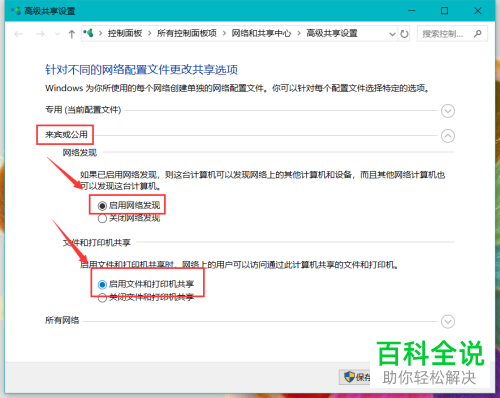This screenshot has height=398, width=500.
Task: Refresh the page with refresh icon
Action: pyautogui.click(x=404, y=34)
